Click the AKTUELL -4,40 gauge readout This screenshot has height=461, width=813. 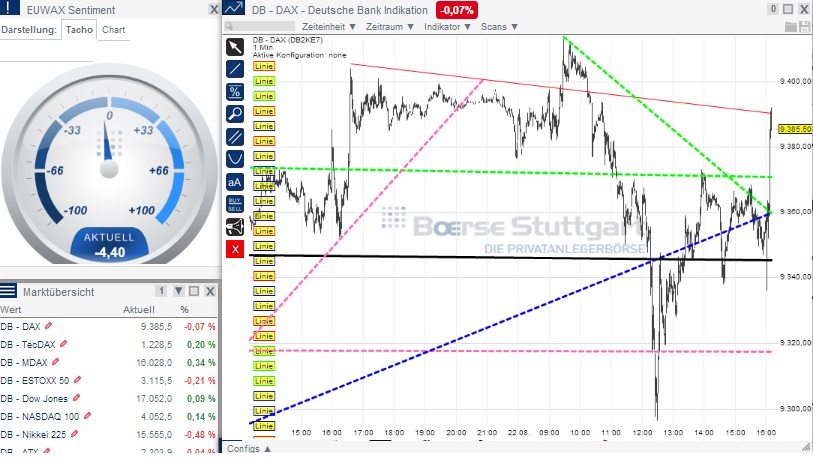pyautogui.click(x=109, y=245)
